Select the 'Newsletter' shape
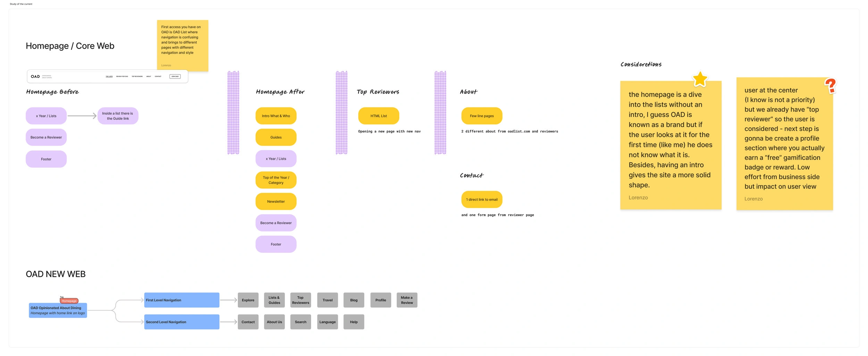 276,202
